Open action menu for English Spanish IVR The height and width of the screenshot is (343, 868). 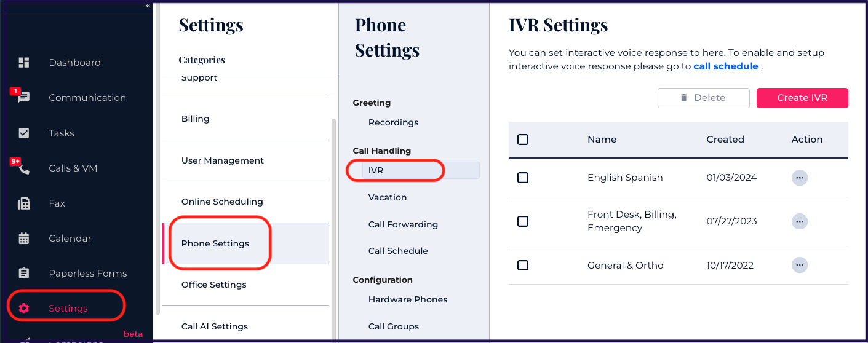point(799,178)
